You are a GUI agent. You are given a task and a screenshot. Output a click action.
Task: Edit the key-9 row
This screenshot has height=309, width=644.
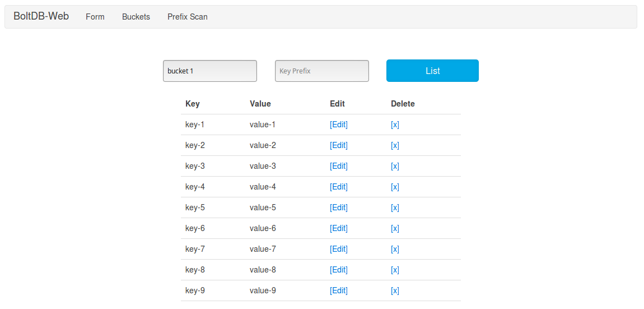click(339, 290)
